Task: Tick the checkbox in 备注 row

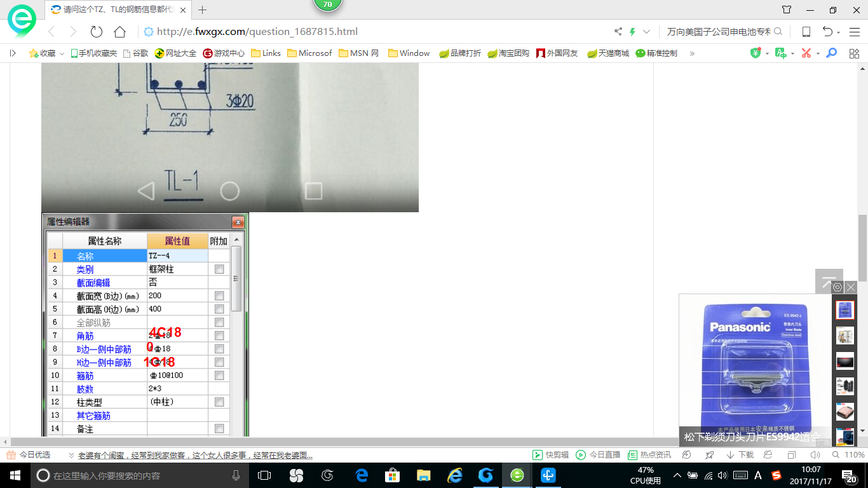Action: coord(219,429)
